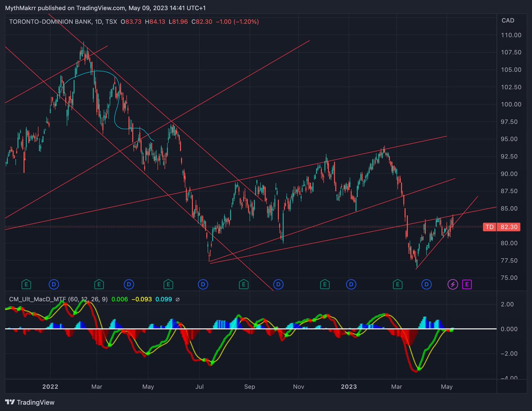Click the purple lightning bolt event marker
The width and height of the screenshot is (532, 411).
click(x=453, y=283)
